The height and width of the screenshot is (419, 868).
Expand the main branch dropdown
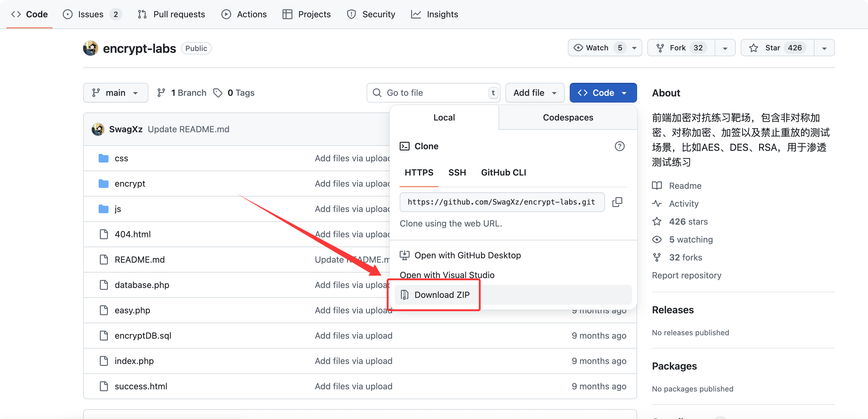[115, 93]
